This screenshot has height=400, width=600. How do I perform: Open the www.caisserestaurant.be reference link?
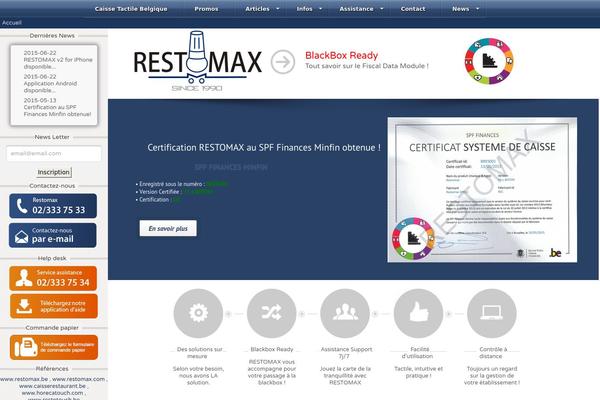52,386
